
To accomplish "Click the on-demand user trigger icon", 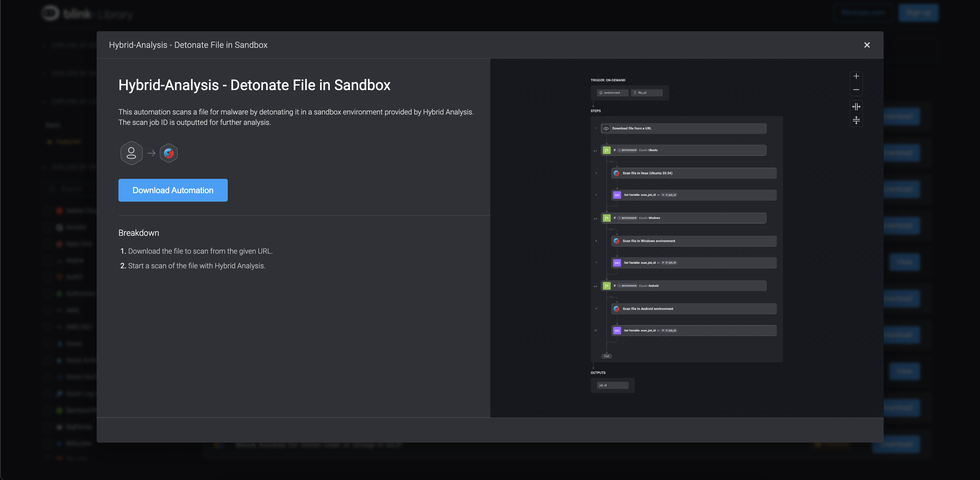I will click(x=131, y=153).
